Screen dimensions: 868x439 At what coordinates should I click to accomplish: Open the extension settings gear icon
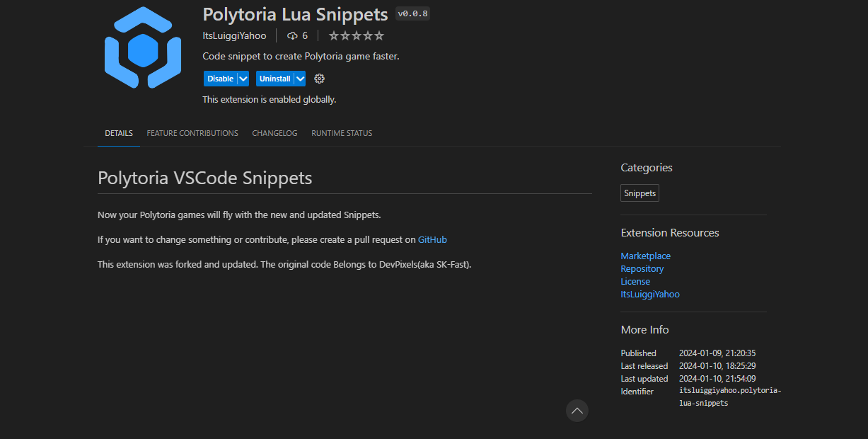[319, 79]
